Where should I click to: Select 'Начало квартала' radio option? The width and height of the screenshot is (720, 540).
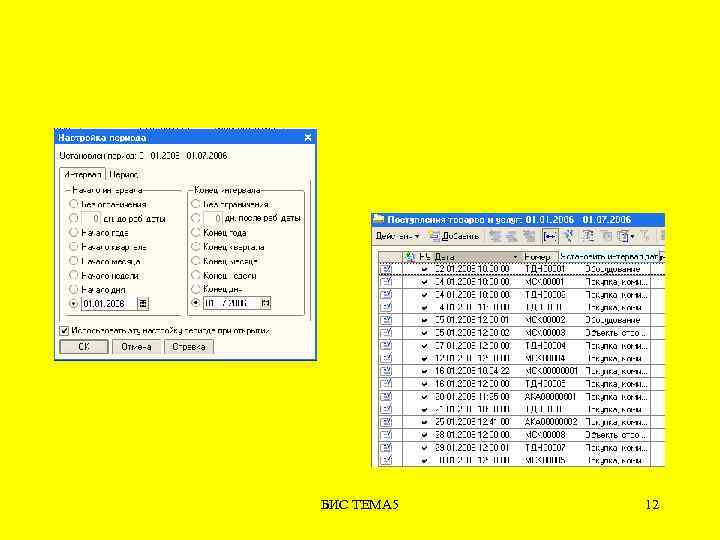tap(73, 247)
